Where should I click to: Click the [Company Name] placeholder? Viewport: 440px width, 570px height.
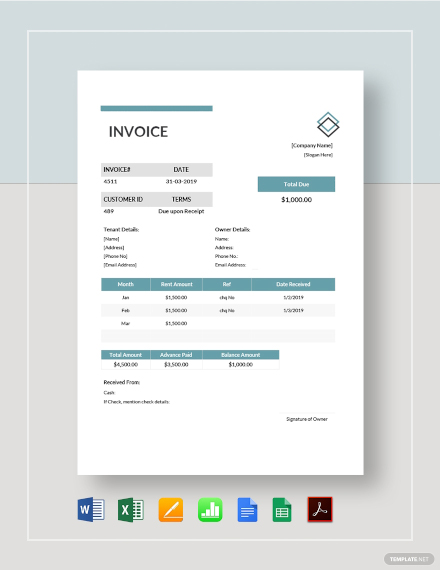coord(312,145)
